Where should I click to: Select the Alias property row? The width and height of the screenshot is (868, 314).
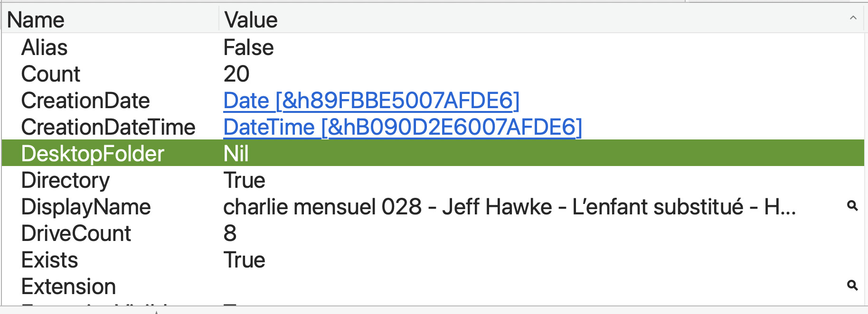point(45,47)
